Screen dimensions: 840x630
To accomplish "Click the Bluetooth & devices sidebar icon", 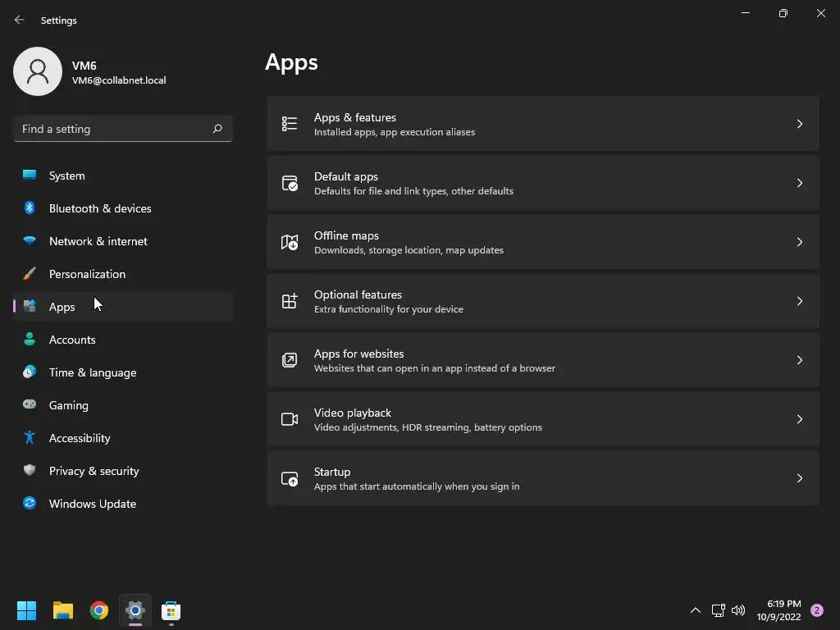I will tap(30, 208).
